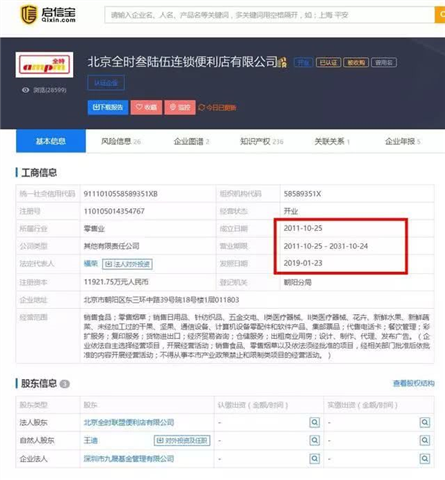Click the red 收藏 favorite button
445x480 pixels.
146,107
